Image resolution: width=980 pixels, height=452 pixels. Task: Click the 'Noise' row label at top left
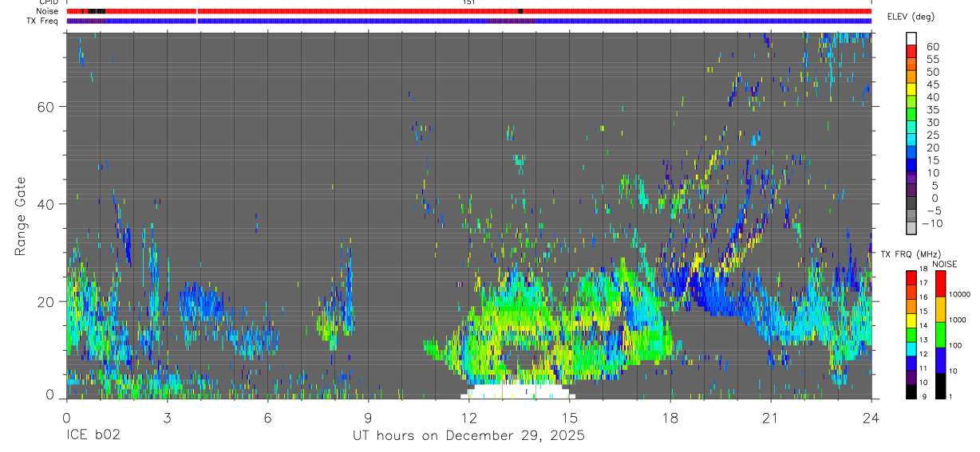[x=47, y=11]
